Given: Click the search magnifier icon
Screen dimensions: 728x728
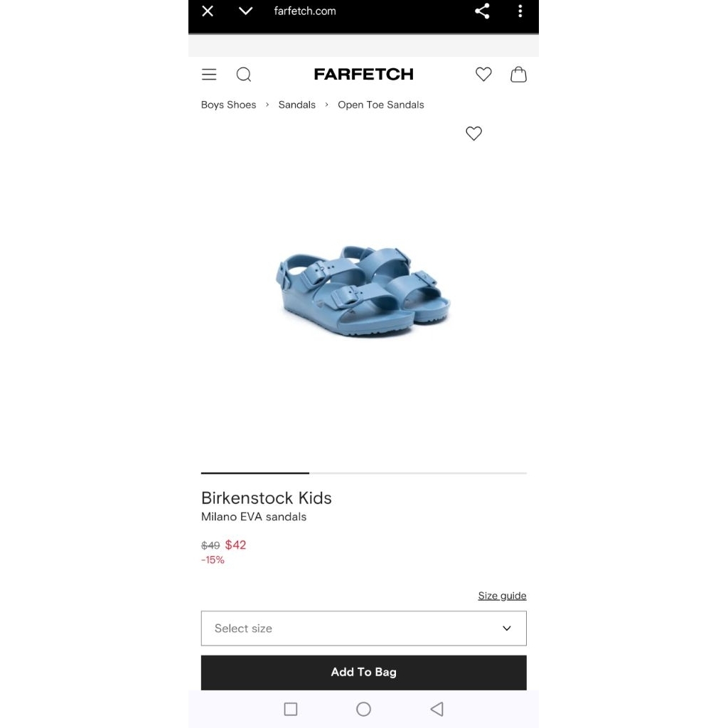Looking at the screenshot, I should [x=244, y=74].
